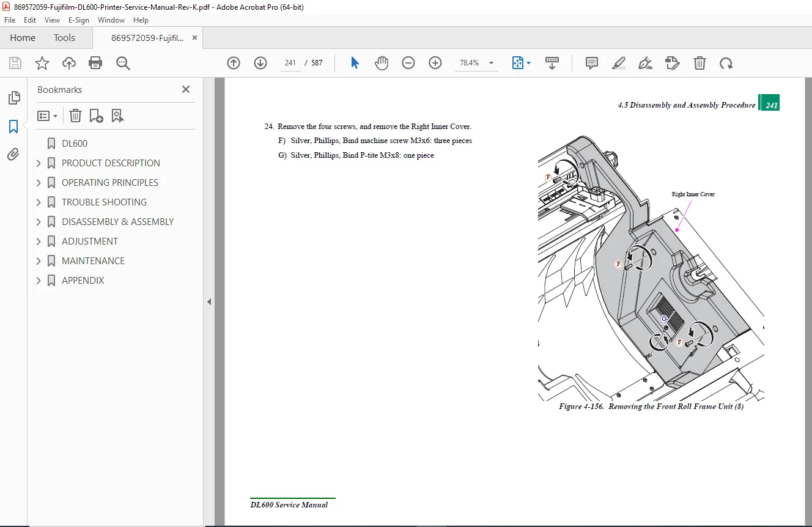Add a comment with speech bubble icon
Viewport: 812px width, 527px height.
(592, 63)
